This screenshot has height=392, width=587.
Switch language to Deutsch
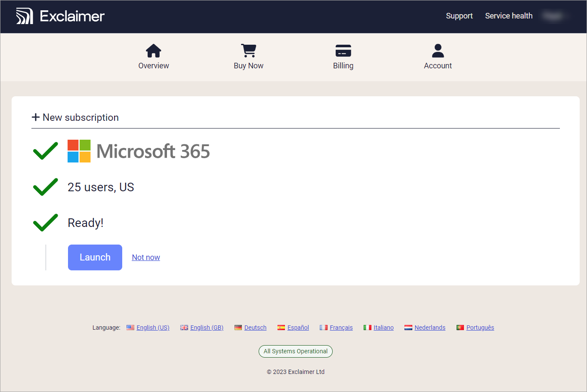pos(255,328)
